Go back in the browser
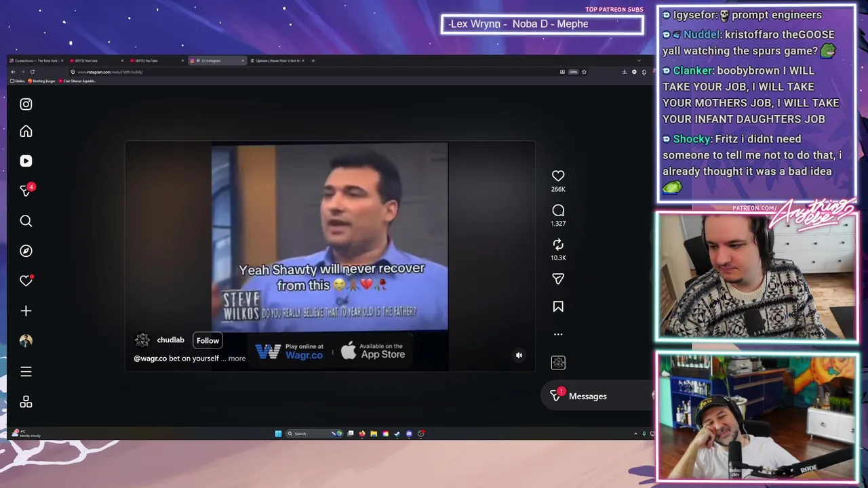 coord(13,72)
